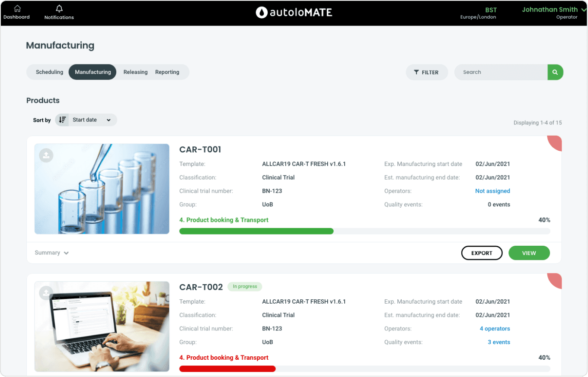Click the red Product booking & Transport label
Viewport: 588px width, 377px height.
(x=224, y=358)
